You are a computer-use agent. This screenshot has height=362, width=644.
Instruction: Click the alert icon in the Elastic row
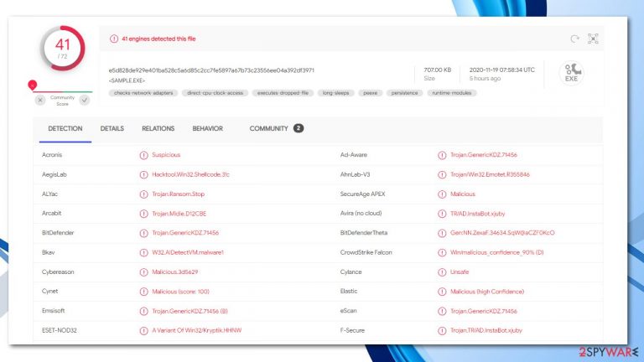pyautogui.click(x=442, y=292)
